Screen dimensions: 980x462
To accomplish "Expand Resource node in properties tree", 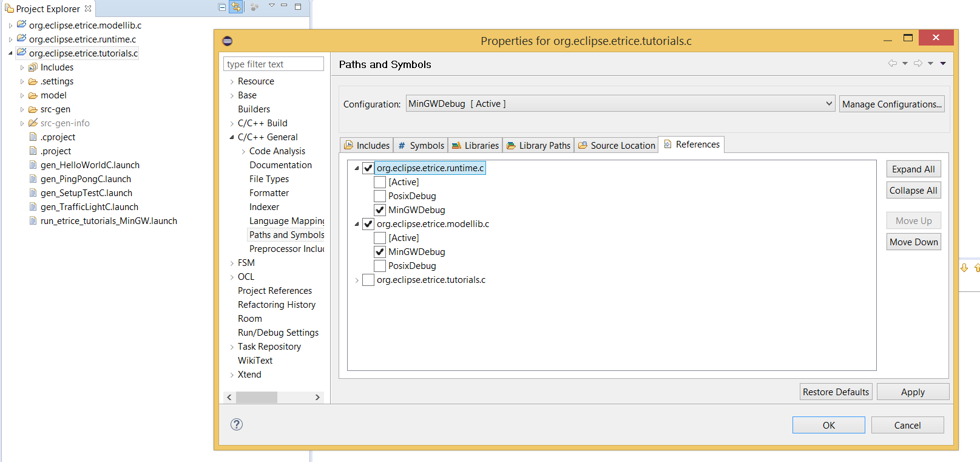I will (x=232, y=81).
